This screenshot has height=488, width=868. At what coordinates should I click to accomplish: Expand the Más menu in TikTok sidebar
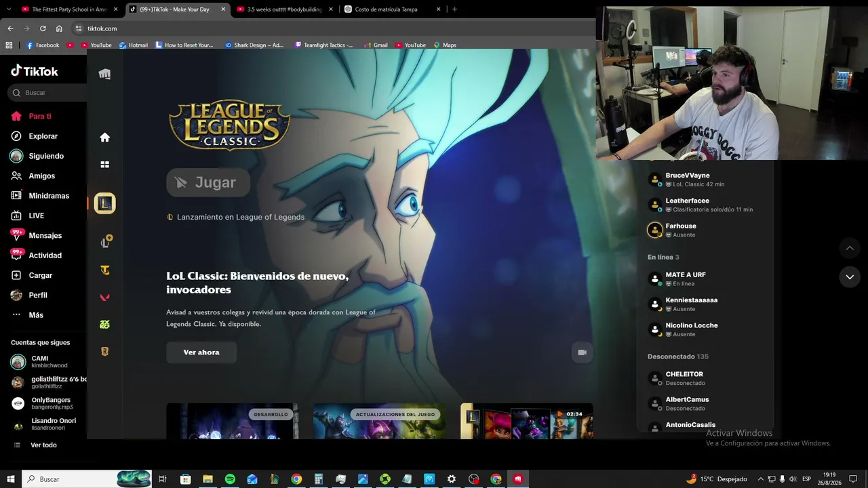(27, 315)
